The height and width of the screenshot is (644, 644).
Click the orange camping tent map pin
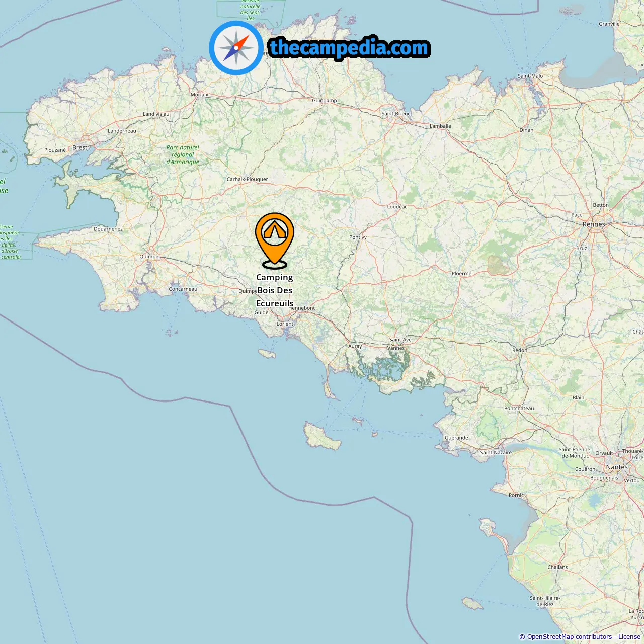274,240
